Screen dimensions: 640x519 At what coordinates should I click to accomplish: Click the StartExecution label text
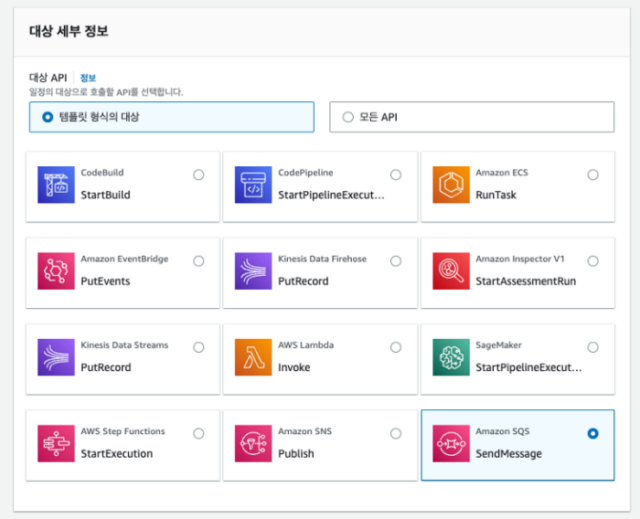pos(117,453)
